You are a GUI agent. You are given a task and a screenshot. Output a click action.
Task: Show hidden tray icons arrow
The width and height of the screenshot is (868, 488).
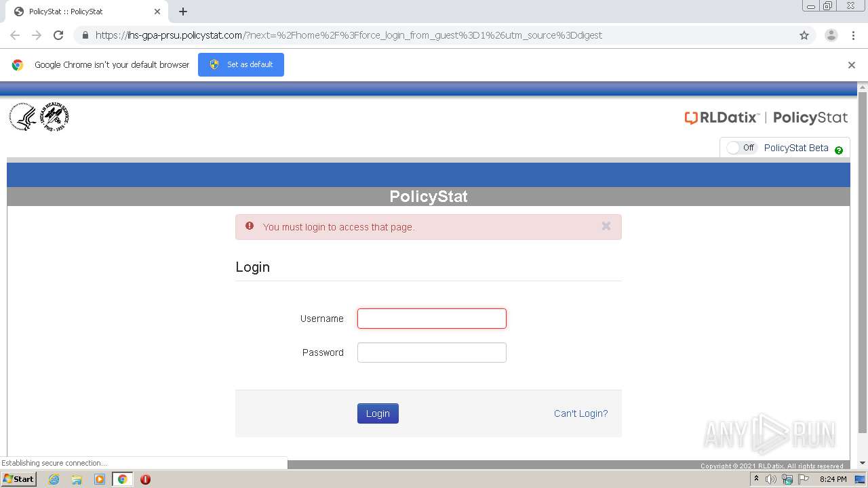[756, 479]
